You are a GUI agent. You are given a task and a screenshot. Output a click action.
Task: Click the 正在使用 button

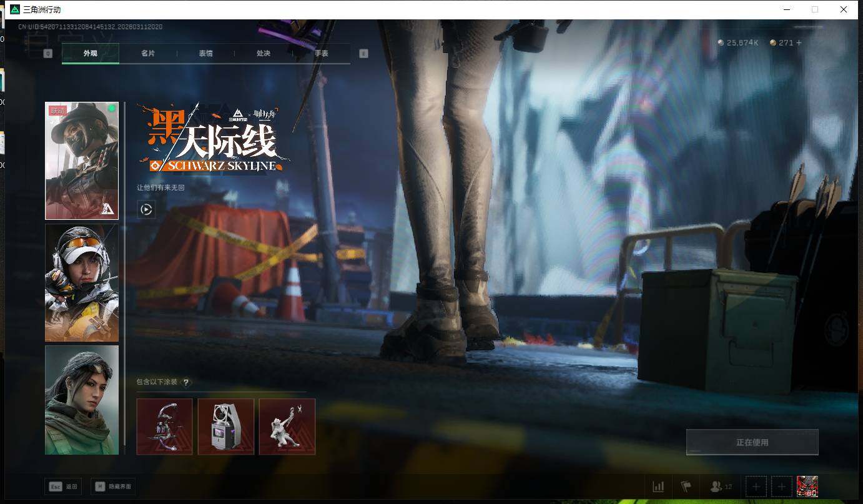[x=752, y=442]
